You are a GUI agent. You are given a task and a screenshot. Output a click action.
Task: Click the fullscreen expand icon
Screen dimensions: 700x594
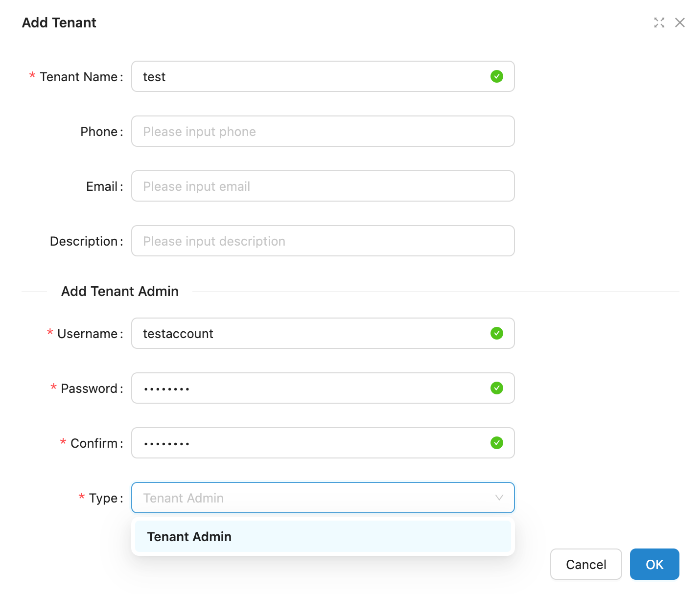click(659, 23)
